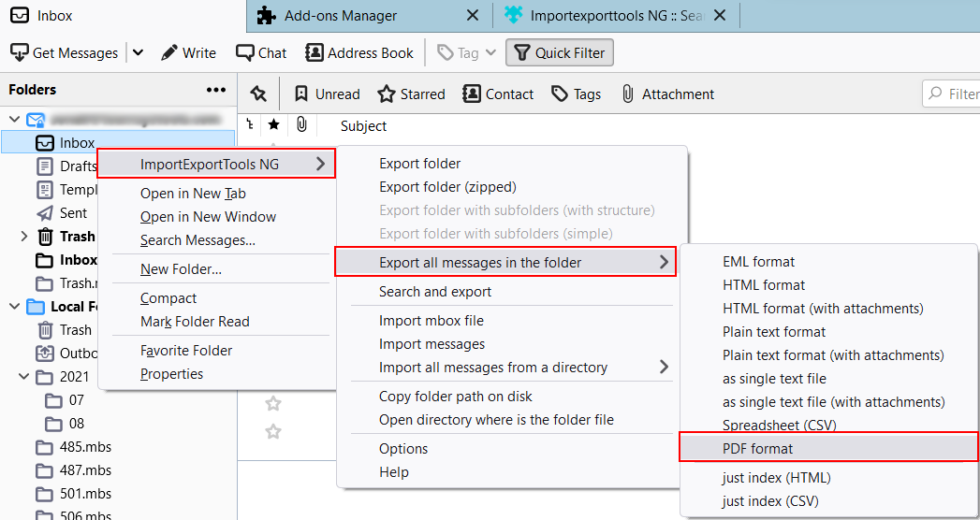Screen dimensions: 980x520
Task: Click the thread column header icon
Action: click(250, 125)
